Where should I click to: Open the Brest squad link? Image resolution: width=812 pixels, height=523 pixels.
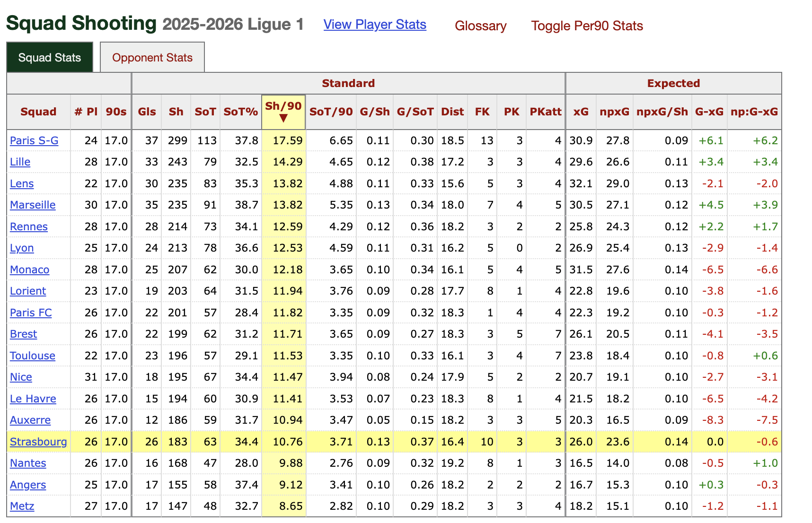23,334
